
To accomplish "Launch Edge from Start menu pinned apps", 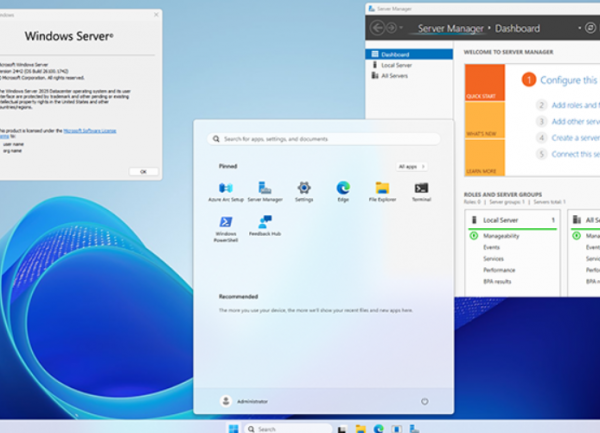I will pyautogui.click(x=343, y=192).
